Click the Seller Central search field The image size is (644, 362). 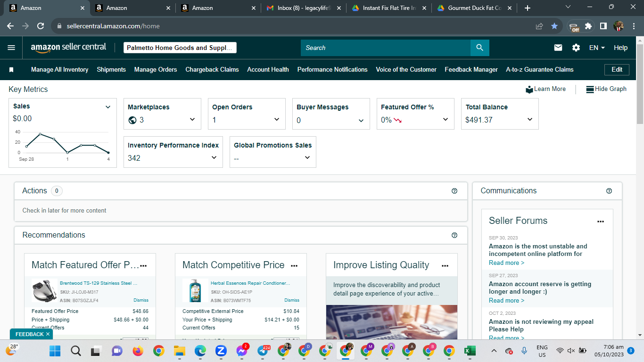click(386, 48)
